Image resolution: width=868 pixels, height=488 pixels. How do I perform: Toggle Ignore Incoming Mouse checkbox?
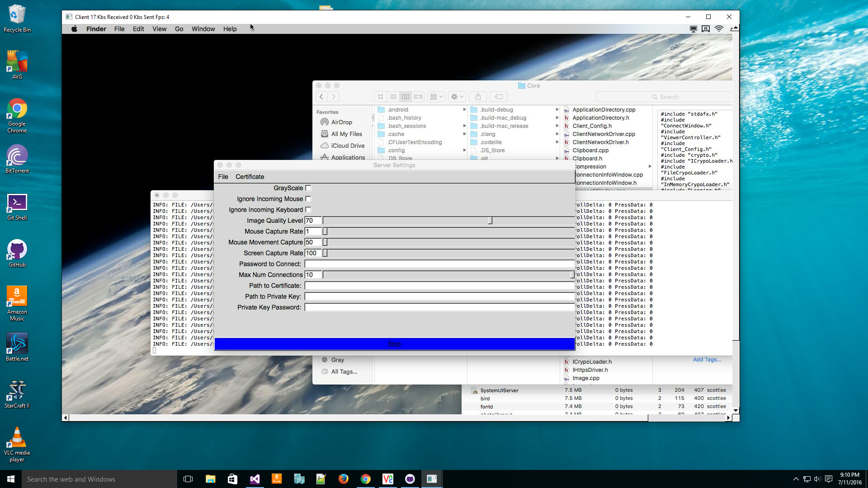click(x=308, y=199)
